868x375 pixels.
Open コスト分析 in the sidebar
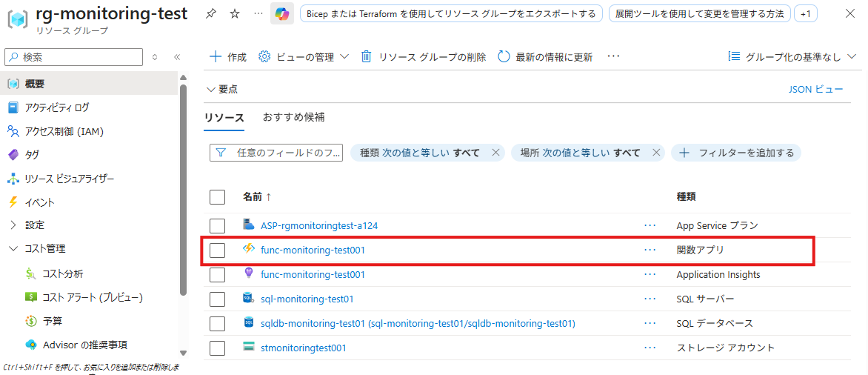63,273
